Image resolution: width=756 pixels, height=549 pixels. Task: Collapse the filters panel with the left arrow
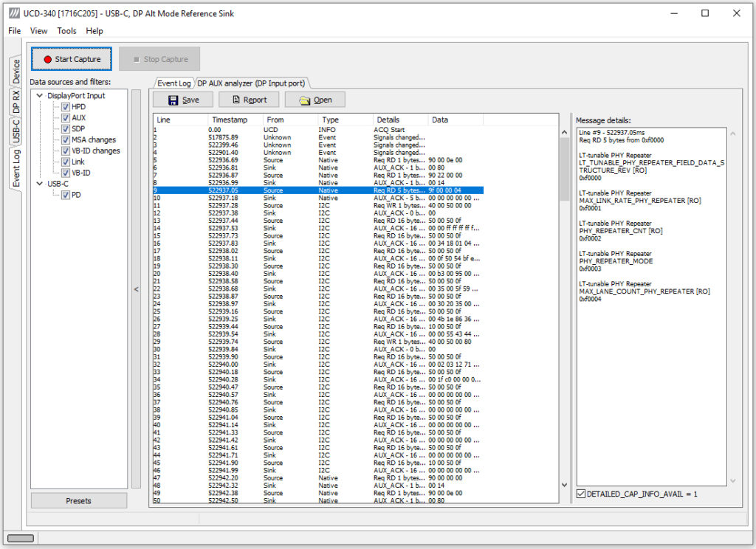point(136,289)
